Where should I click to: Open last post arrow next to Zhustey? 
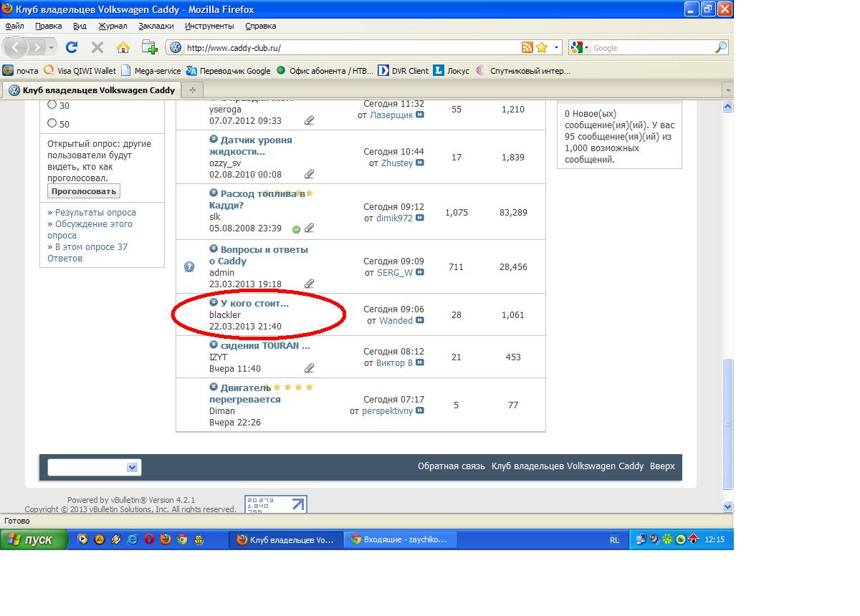pos(420,163)
